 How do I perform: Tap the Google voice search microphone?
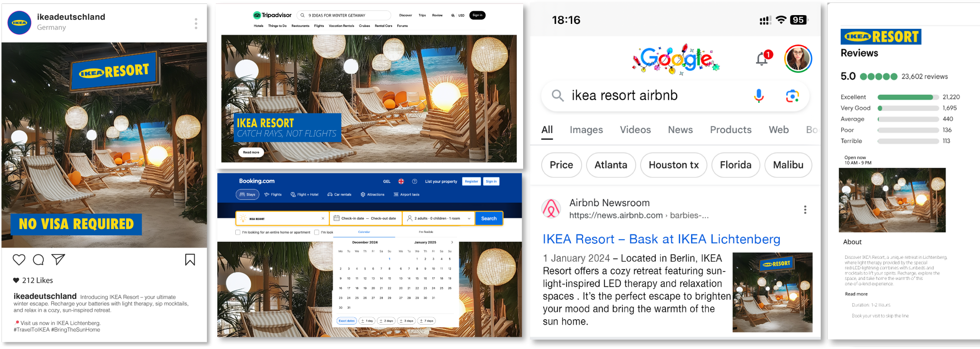[759, 96]
